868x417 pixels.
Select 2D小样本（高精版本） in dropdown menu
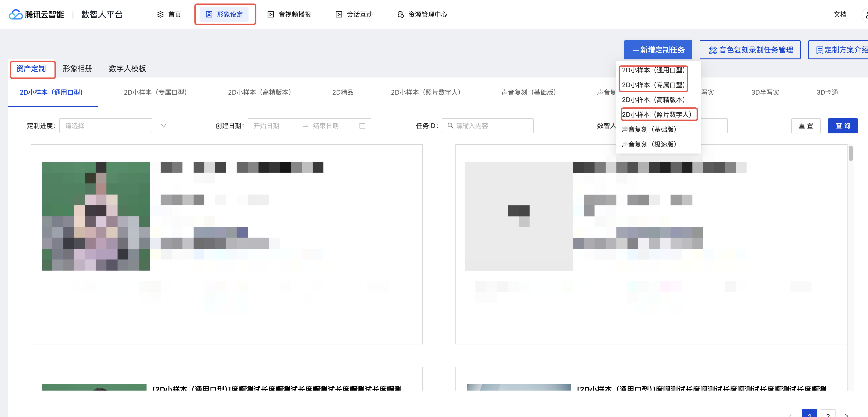[653, 100]
